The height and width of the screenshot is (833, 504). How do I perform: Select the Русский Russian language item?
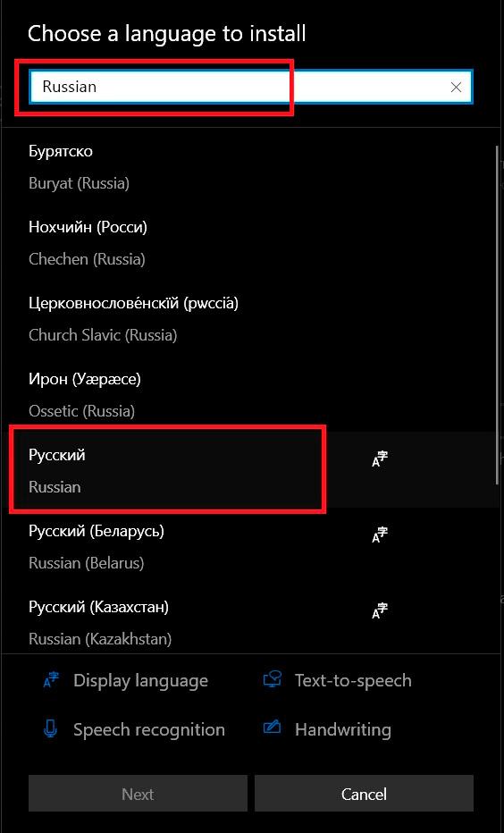pos(248,470)
